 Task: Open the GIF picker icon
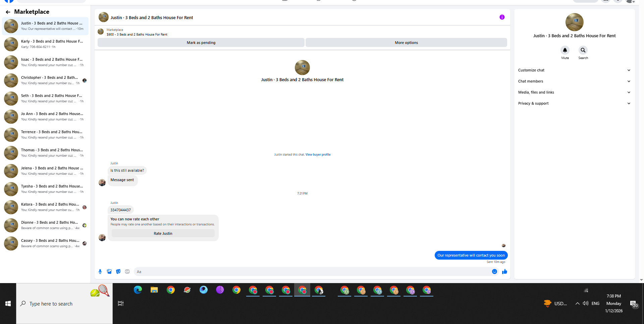pyautogui.click(x=127, y=272)
